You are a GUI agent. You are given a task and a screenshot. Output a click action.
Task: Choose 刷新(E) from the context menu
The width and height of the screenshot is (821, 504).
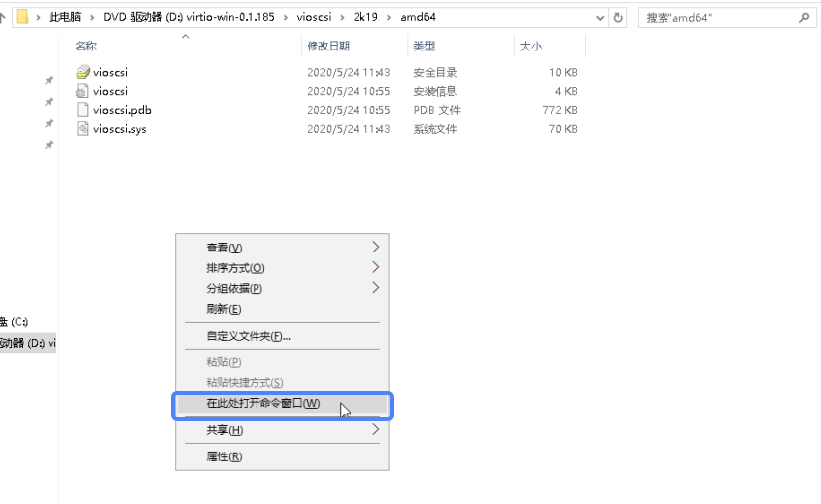coord(282,309)
